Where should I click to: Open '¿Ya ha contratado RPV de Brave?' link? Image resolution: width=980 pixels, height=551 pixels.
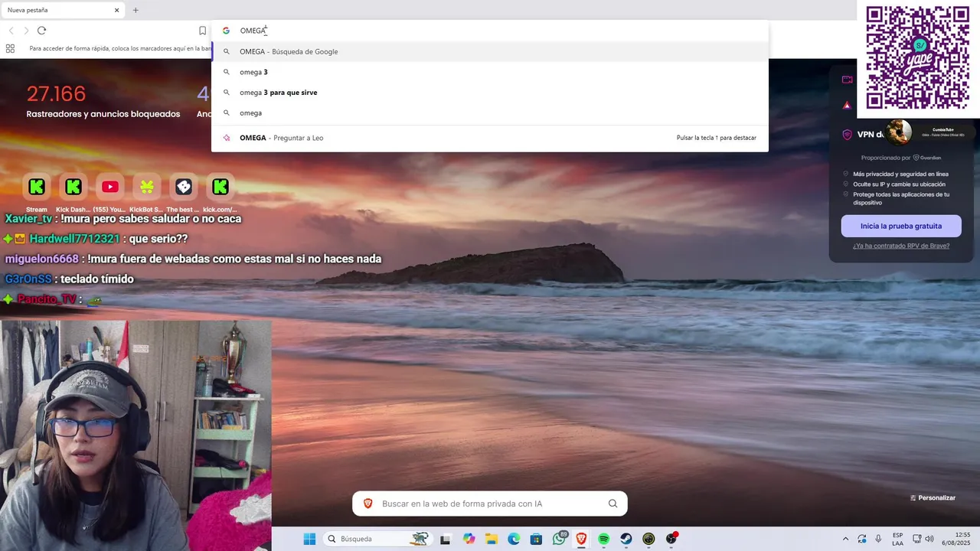pos(901,246)
